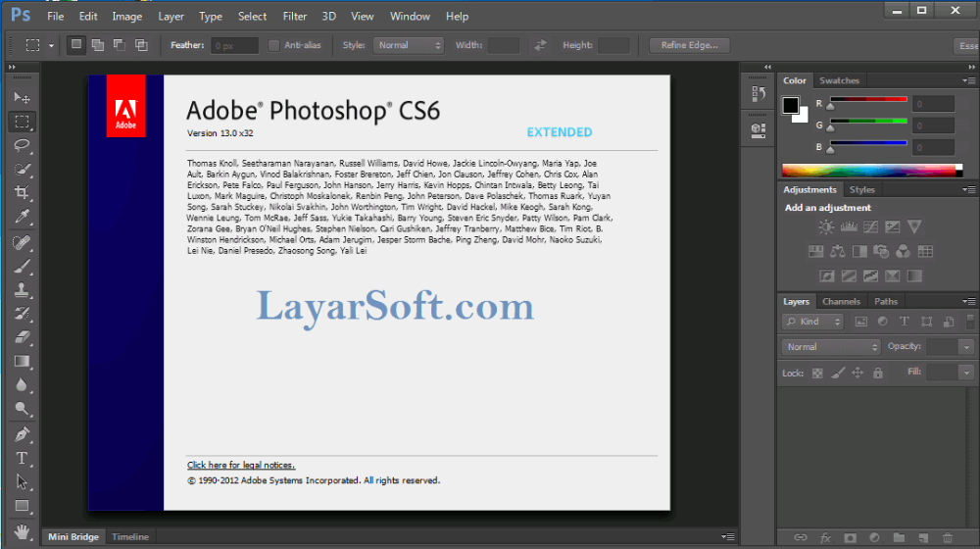Screen dimensions: 980x549
Task: Click the Refine Edge button
Action: click(x=689, y=45)
